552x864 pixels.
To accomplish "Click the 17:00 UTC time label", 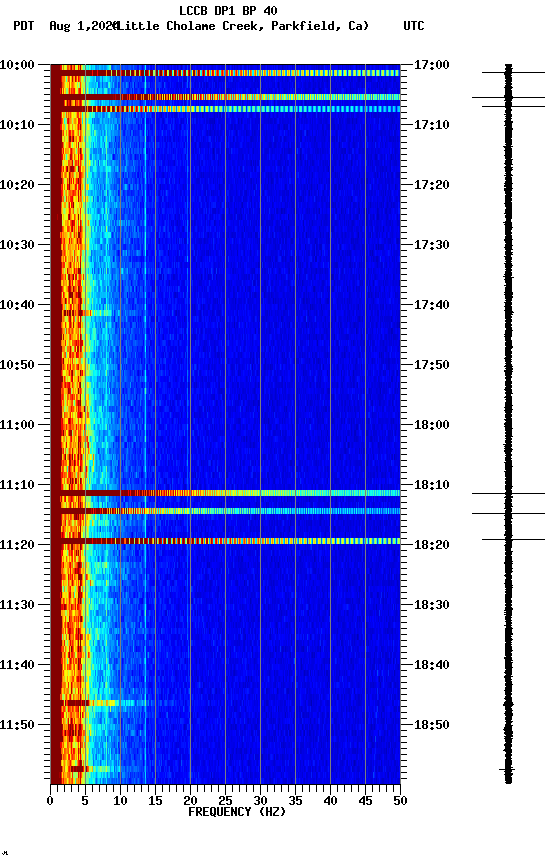I will pyautogui.click(x=431, y=65).
